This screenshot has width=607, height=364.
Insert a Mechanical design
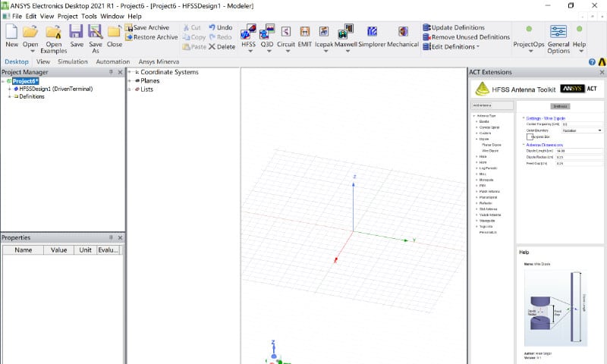pos(403,32)
